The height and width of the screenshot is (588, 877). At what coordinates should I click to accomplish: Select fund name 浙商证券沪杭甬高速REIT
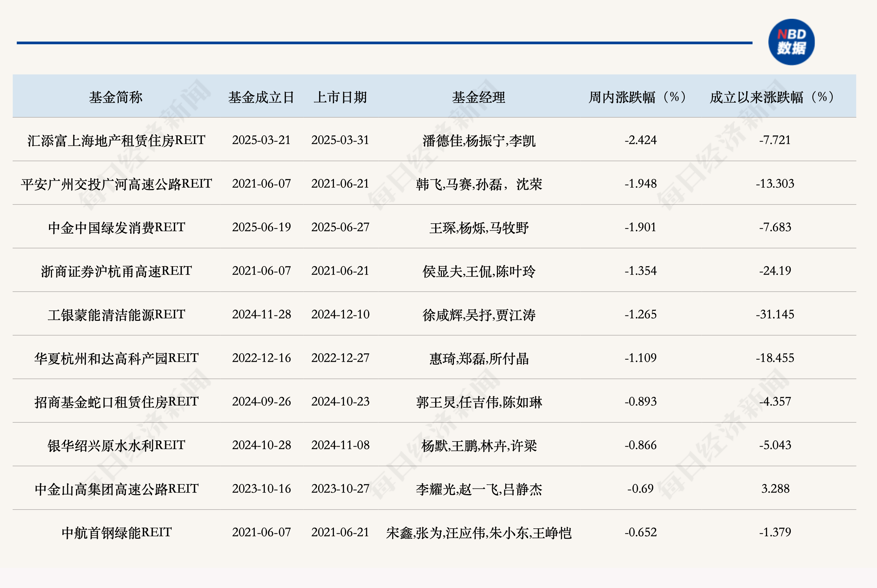pyautogui.click(x=116, y=271)
